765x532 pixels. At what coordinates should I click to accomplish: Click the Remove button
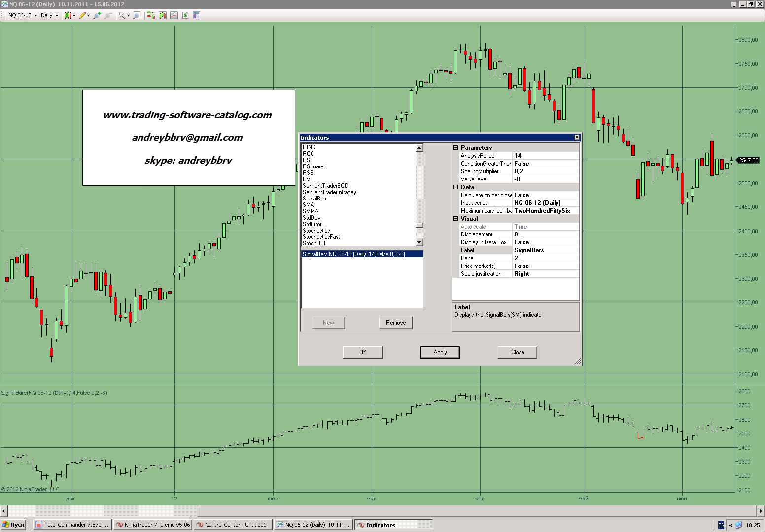point(395,323)
